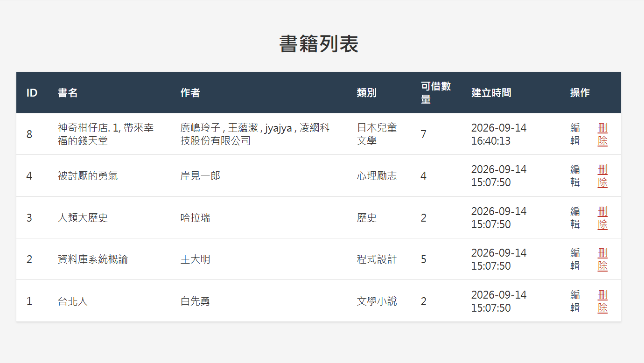This screenshot has height=363, width=644.
Task: Click the 建立時間 column header
Action: tap(491, 93)
